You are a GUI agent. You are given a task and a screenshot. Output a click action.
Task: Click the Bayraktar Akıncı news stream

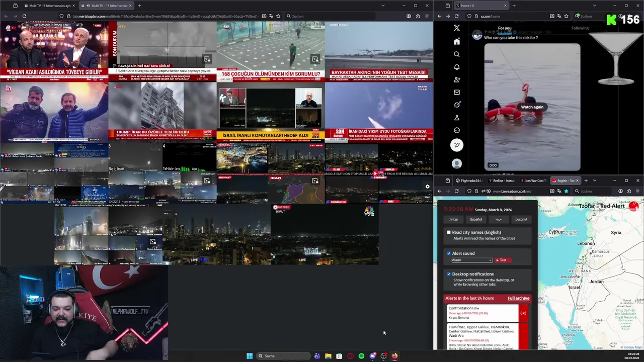pyautogui.click(x=379, y=51)
